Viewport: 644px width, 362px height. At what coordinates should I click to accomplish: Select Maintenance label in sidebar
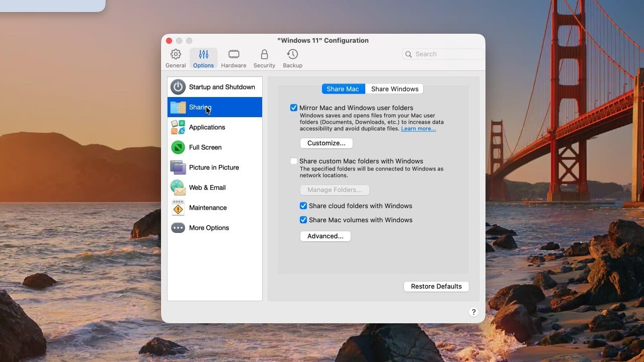click(x=208, y=208)
